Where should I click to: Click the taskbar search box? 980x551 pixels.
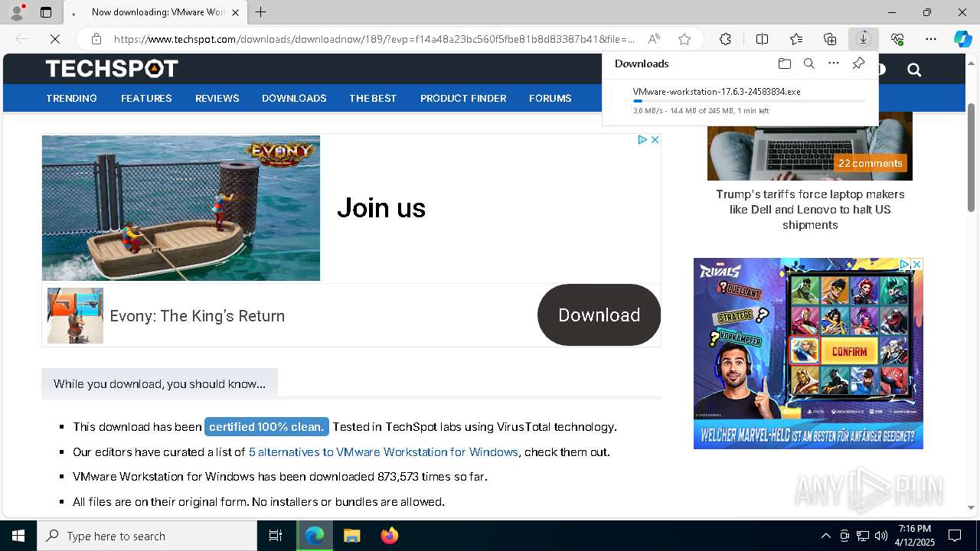[147, 536]
